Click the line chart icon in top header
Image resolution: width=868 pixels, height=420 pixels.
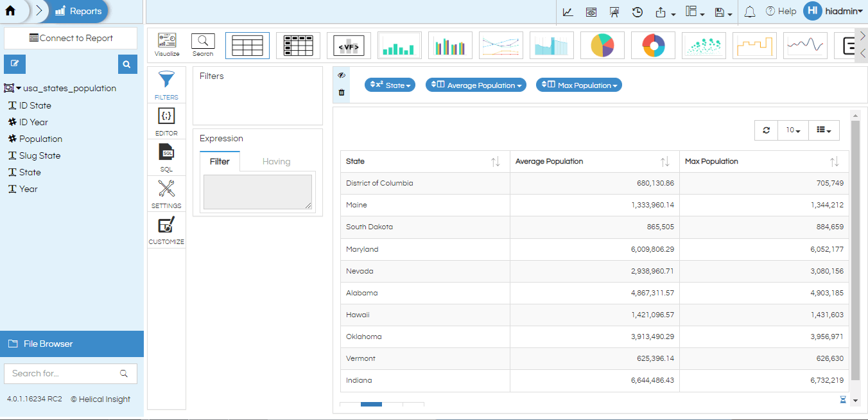click(x=568, y=12)
